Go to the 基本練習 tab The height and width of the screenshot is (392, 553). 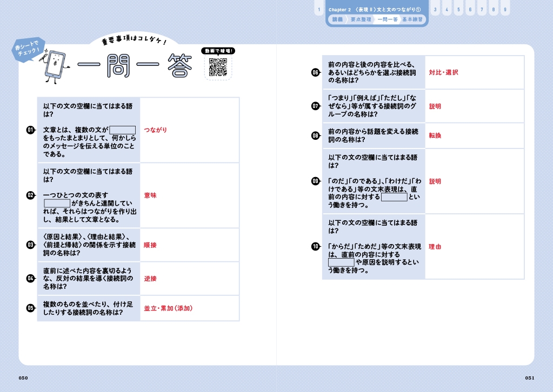tap(413, 19)
